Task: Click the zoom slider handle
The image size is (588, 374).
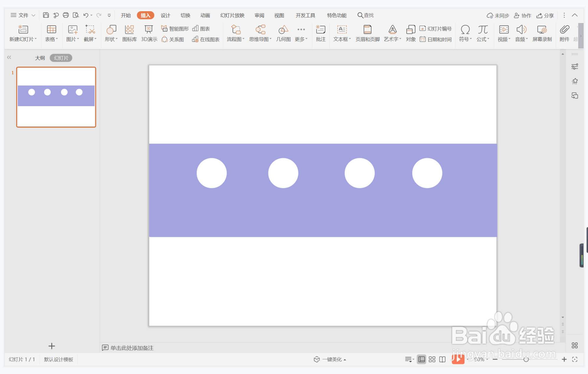Action: point(526,359)
